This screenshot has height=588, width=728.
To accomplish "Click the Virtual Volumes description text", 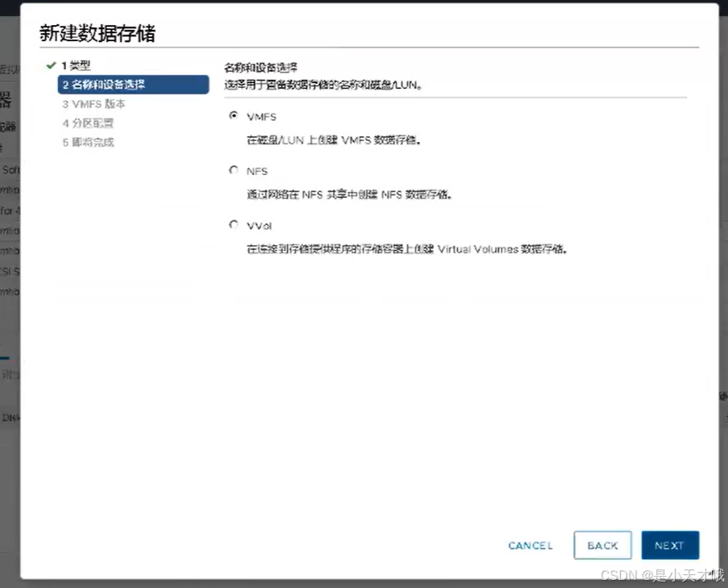I will 407,249.
